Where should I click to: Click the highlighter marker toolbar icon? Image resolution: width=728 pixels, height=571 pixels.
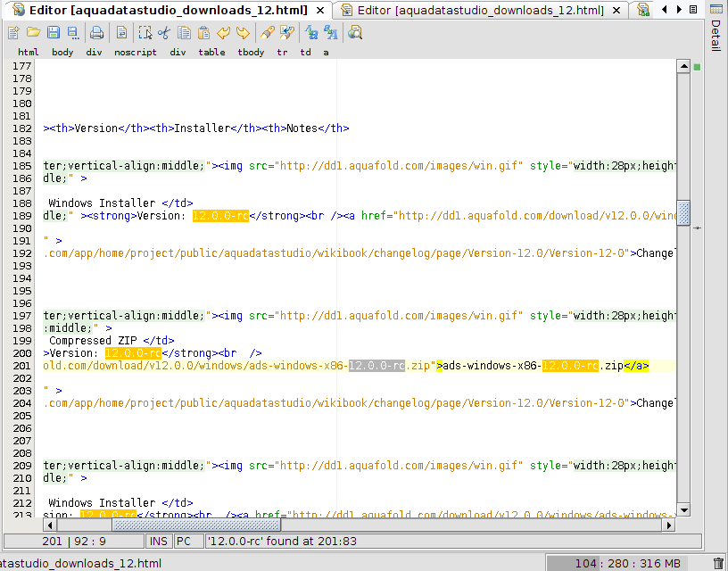[267, 32]
